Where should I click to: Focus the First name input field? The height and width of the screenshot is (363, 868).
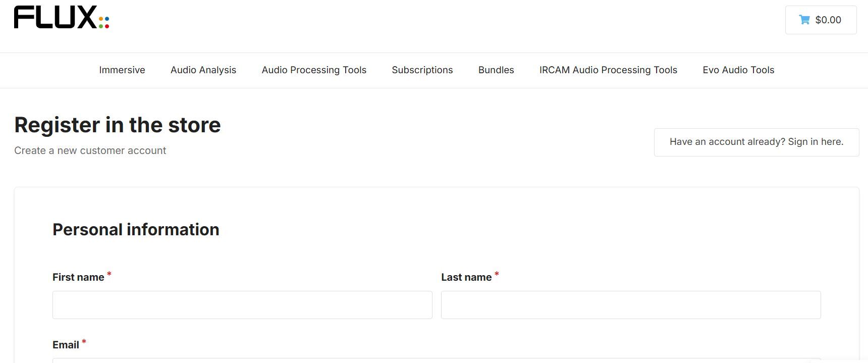tap(242, 305)
